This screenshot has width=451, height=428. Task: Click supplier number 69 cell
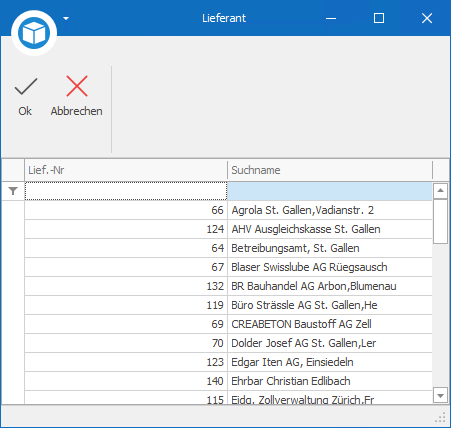[x=126, y=324]
